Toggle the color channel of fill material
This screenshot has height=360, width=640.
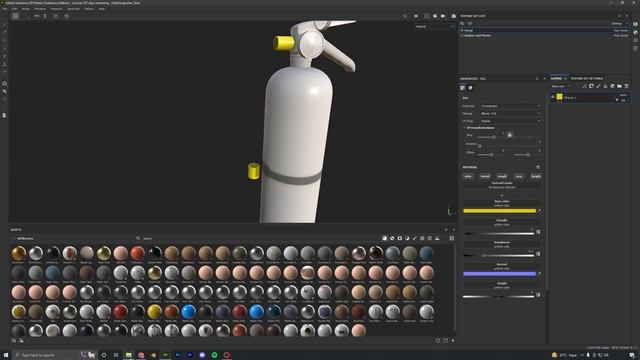click(468, 176)
